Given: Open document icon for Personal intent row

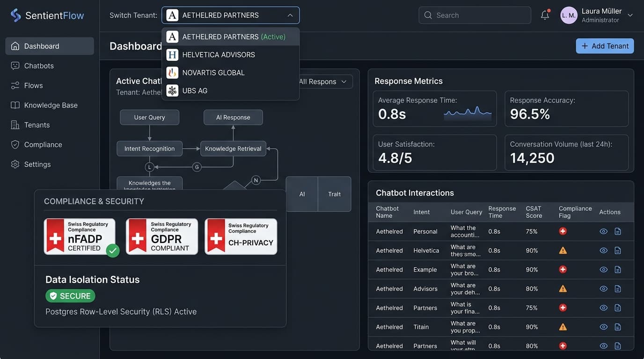Looking at the screenshot, I should 618,231.
